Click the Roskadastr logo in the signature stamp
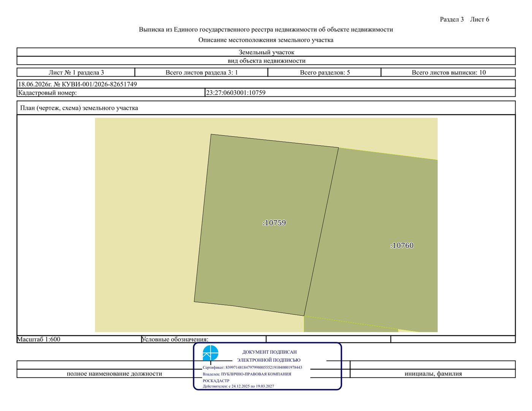Screen dimensions: 532x411 point(211,353)
